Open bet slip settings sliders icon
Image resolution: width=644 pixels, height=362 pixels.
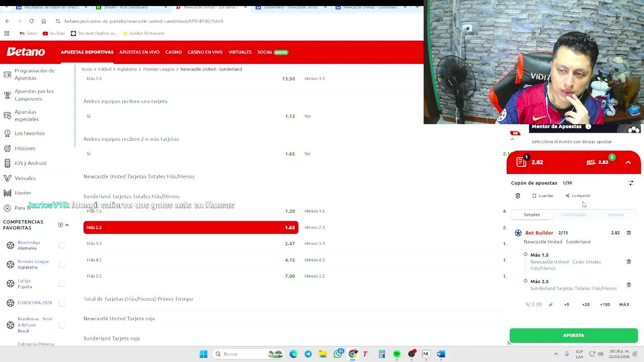coord(631,183)
